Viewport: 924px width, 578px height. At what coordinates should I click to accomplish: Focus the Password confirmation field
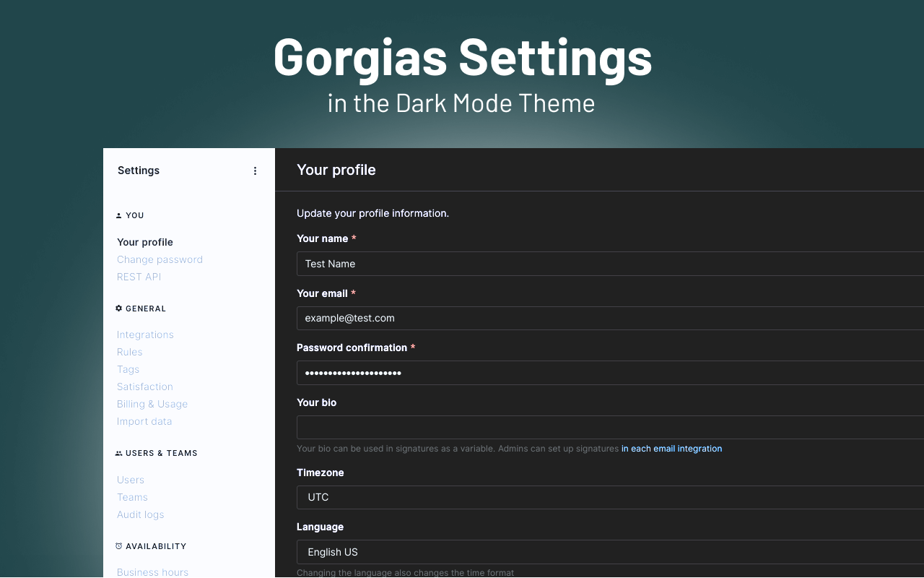(x=610, y=373)
